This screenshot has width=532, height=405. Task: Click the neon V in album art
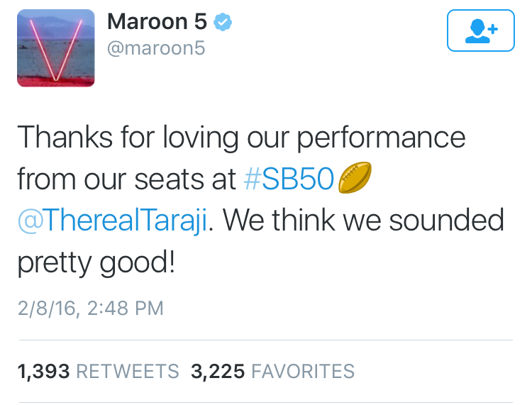(x=56, y=50)
